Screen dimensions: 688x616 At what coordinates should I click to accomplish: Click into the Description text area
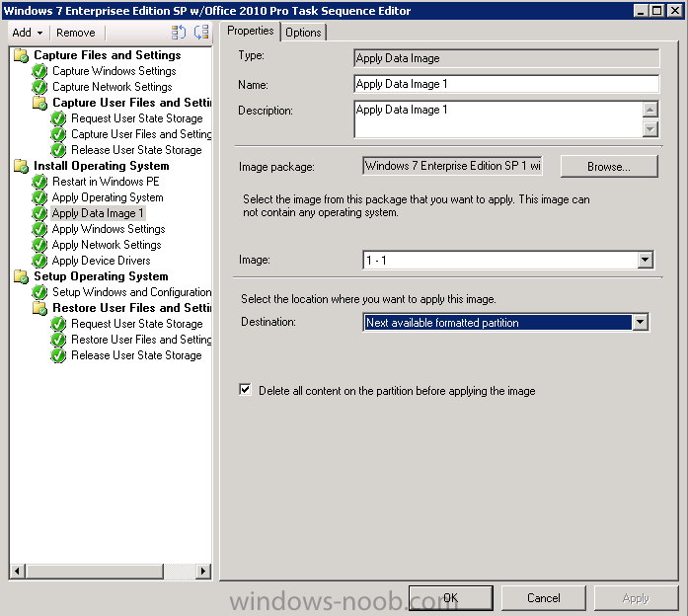(x=498, y=119)
